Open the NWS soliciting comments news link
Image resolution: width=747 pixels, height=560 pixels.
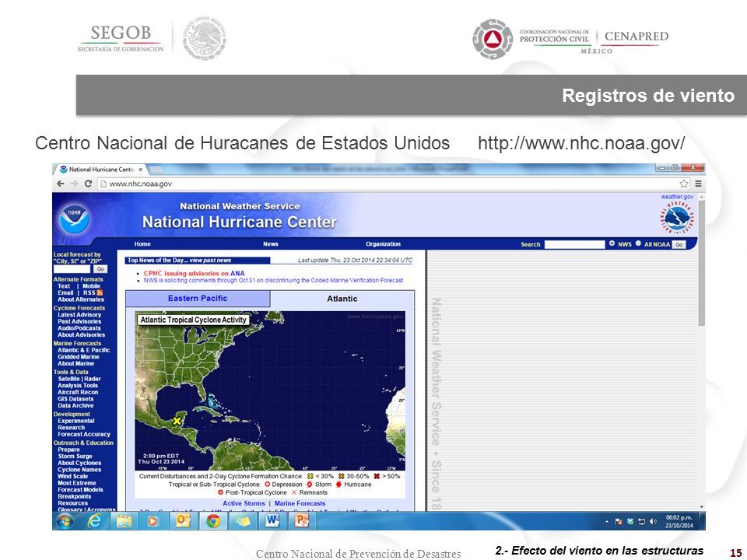(273, 281)
